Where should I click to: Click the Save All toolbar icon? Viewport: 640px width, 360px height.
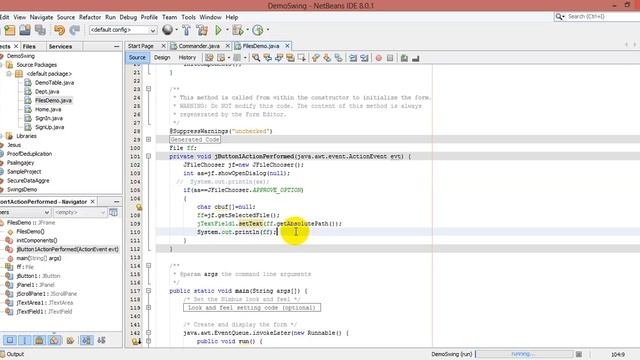click(x=40, y=30)
